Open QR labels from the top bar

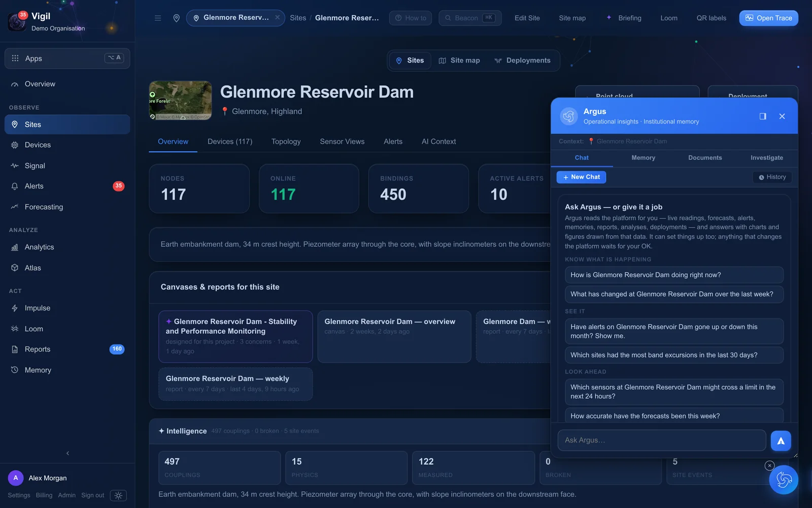[x=711, y=18]
